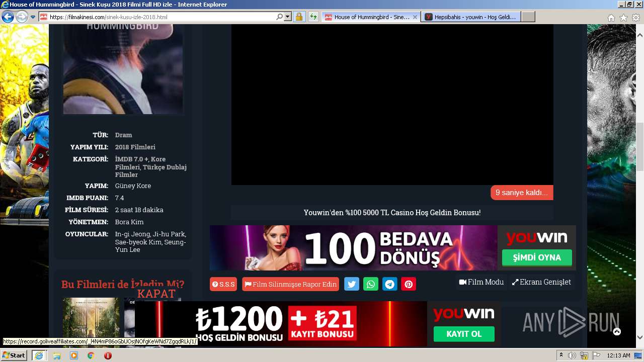Image resolution: width=644 pixels, height=362 pixels.
Task: Click the movie poster thumbnail
Action: click(123, 69)
